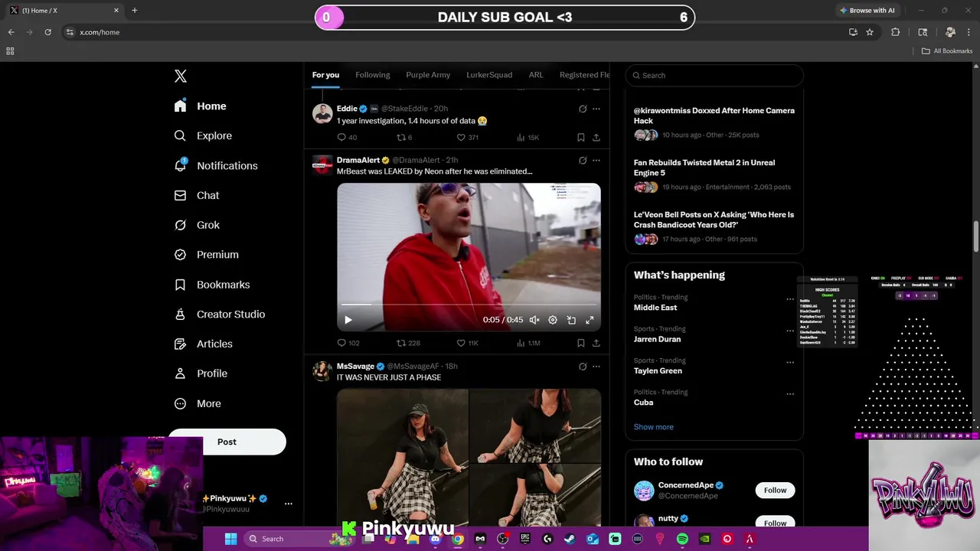
Task: Open MsSavage's profile avatar
Action: [x=322, y=371]
